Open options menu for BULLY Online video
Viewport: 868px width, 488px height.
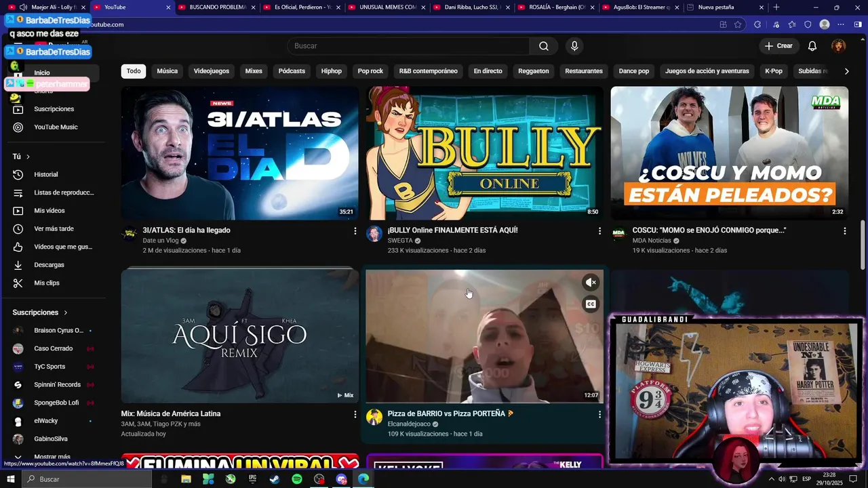point(599,231)
